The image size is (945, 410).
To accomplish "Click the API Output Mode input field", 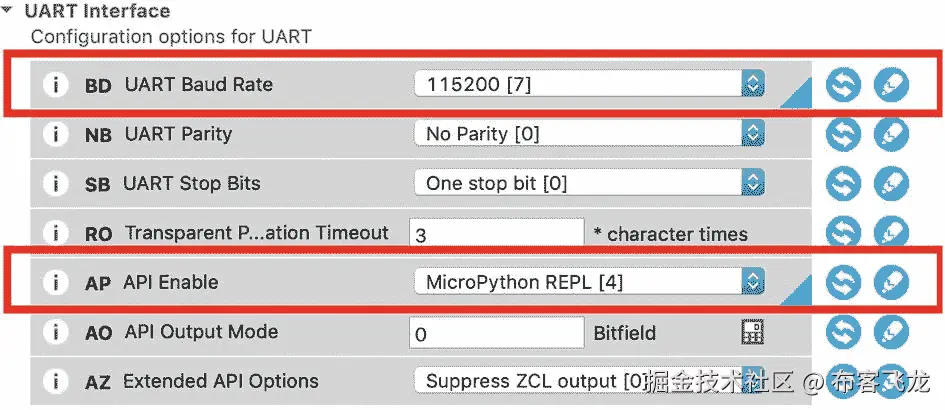I will (x=496, y=333).
